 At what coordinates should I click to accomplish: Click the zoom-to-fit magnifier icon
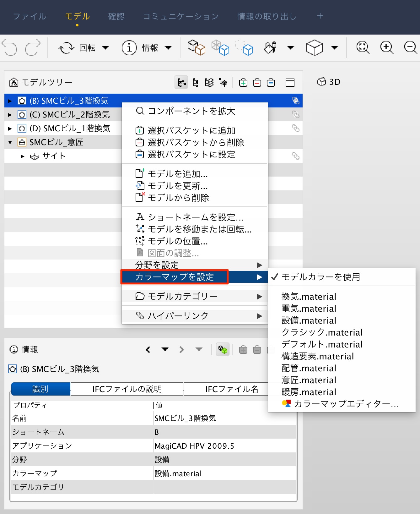[x=363, y=48]
